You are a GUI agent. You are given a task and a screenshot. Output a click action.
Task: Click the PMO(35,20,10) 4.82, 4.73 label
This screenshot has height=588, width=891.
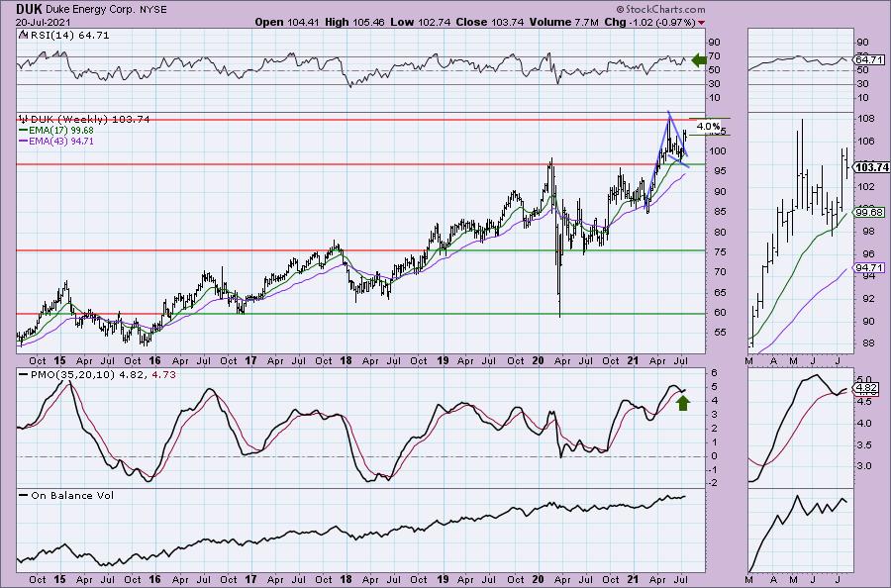click(103, 374)
